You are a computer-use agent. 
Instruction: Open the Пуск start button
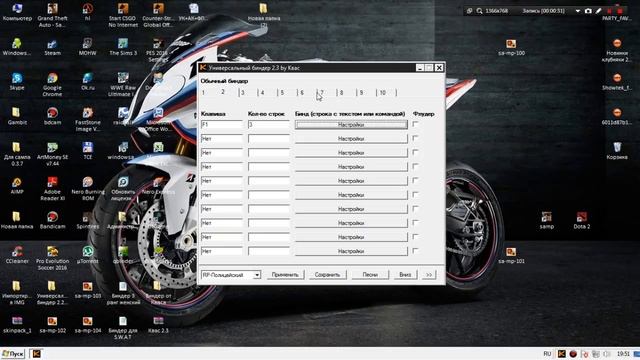pyautogui.click(x=13, y=354)
